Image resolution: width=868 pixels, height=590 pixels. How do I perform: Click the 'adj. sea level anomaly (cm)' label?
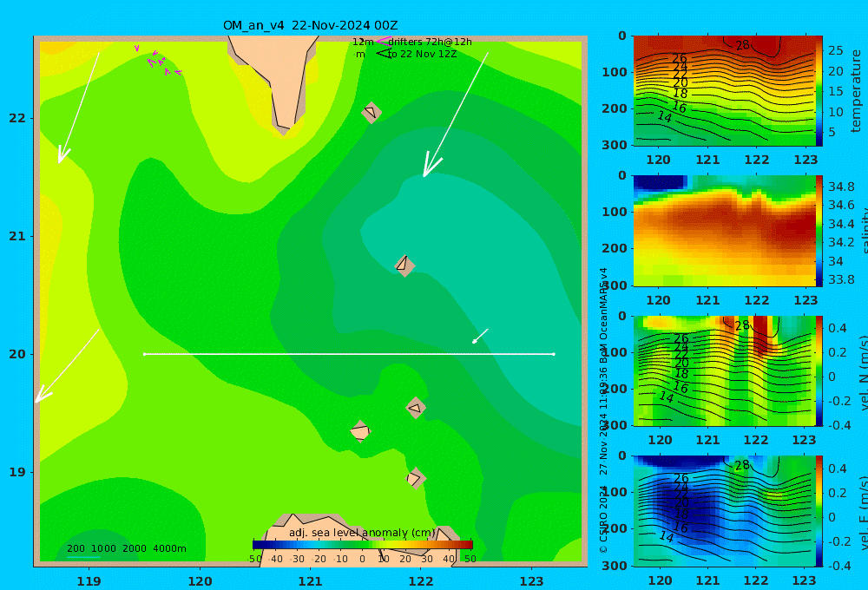(x=362, y=533)
